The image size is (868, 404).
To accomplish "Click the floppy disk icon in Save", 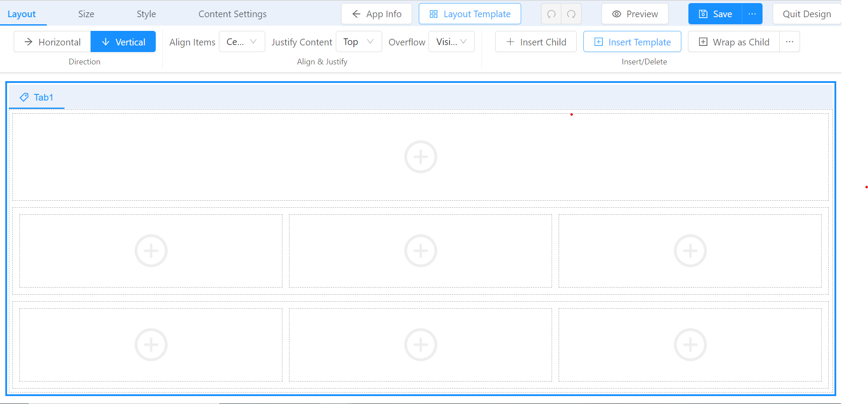I will [x=703, y=14].
